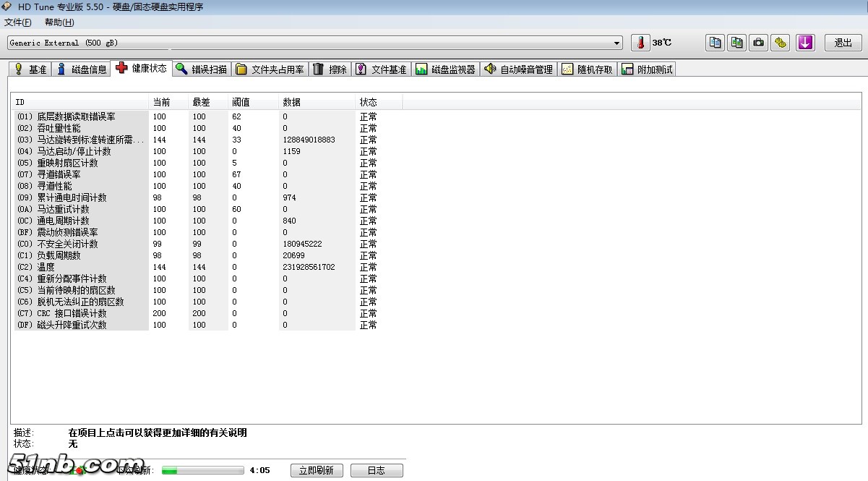Open the 错误扫描 tab
The image size is (868, 481).
pyautogui.click(x=201, y=69)
